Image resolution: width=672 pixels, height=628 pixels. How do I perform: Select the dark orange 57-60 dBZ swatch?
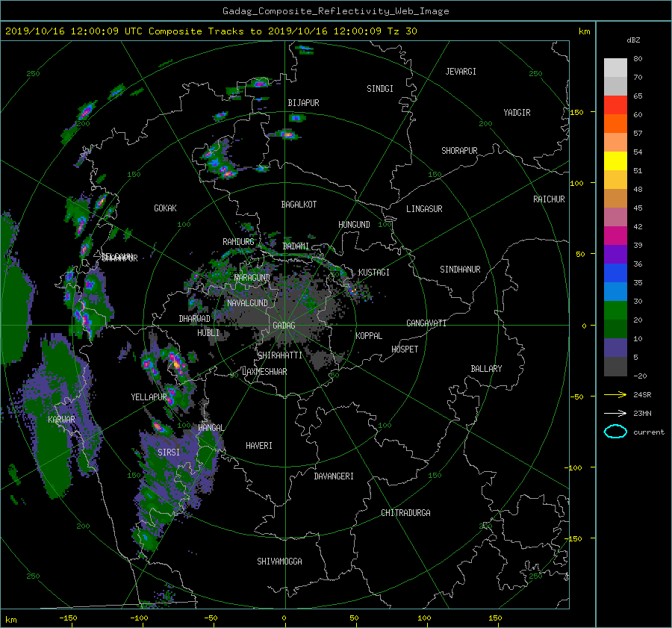click(615, 123)
